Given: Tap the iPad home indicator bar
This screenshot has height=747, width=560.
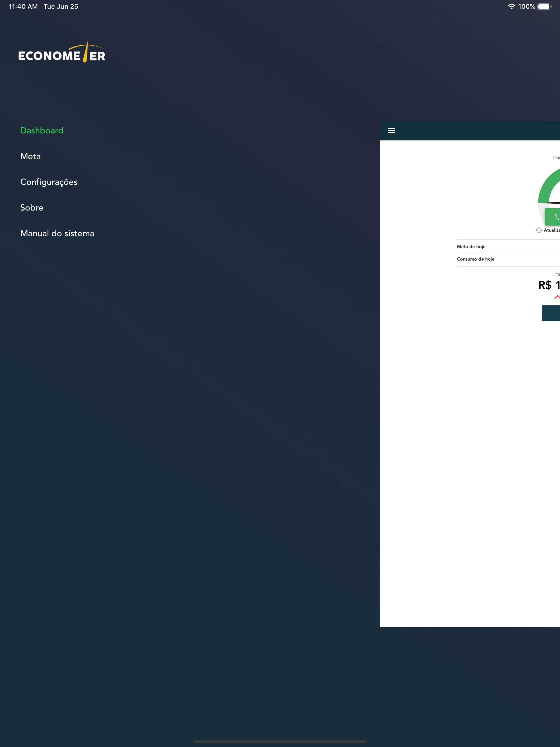Looking at the screenshot, I should pos(280,741).
